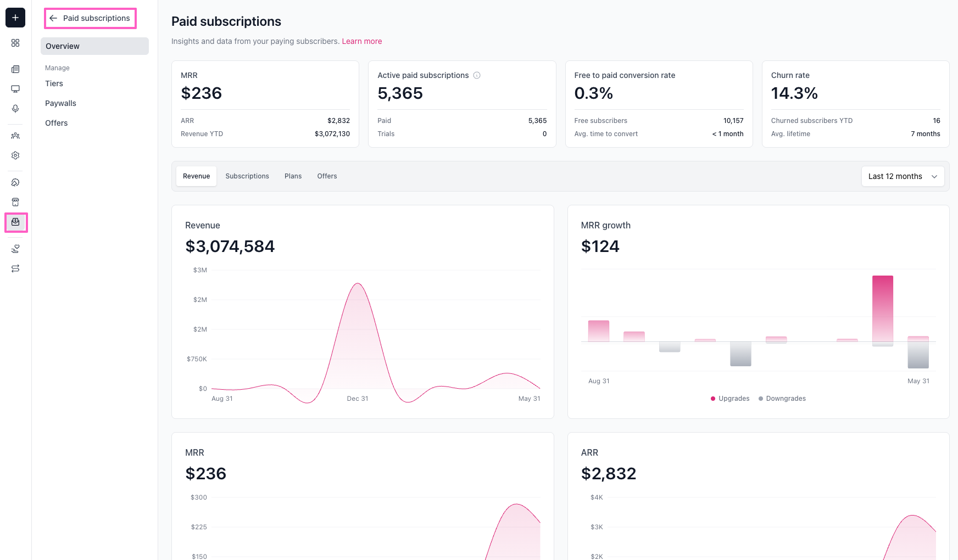Click the info icon beside Active paid subscriptions
The width and height of the screenshot is (958, 560).
(x=477, y=75)
